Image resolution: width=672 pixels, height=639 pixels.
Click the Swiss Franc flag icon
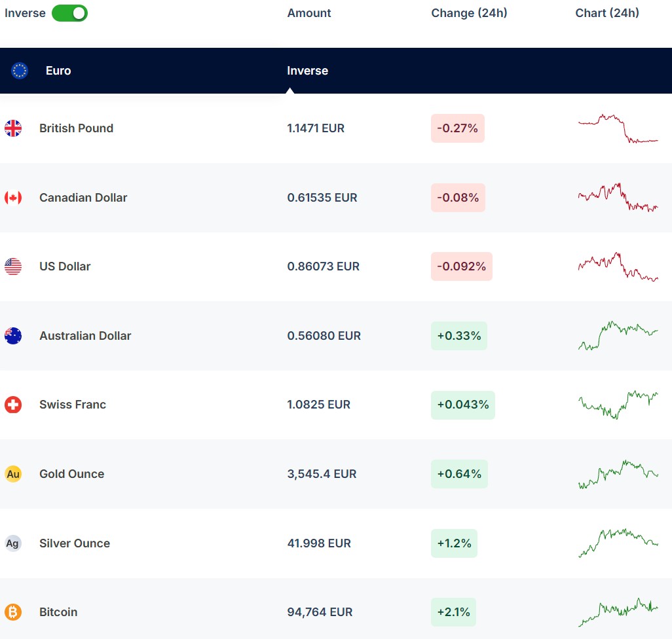coord(13,405)
